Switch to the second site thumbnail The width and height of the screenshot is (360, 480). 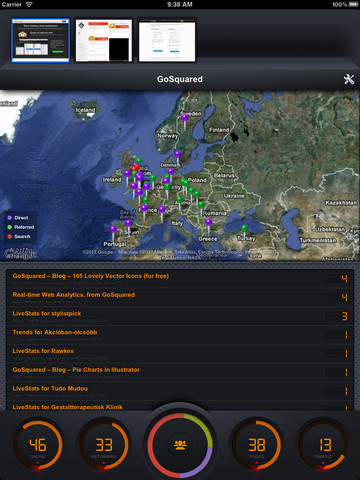click(104, 40)
